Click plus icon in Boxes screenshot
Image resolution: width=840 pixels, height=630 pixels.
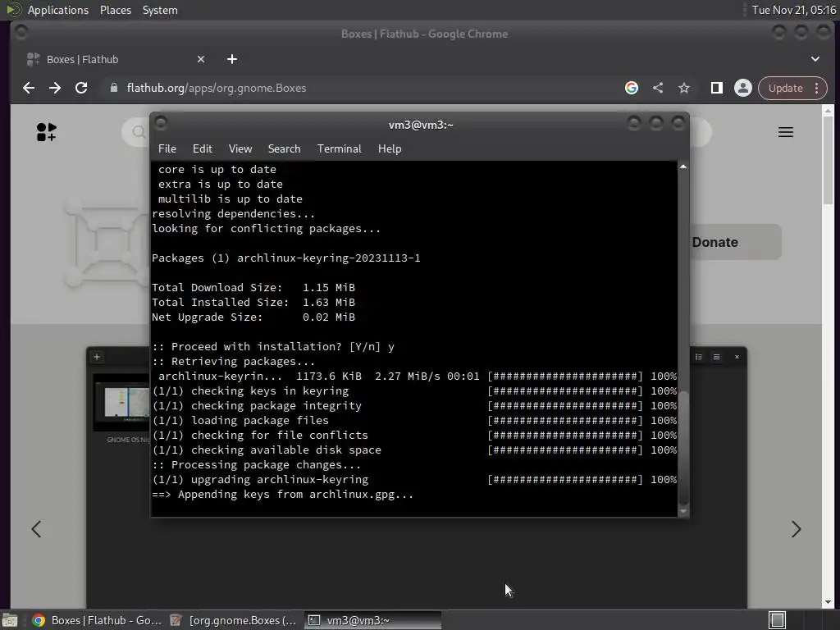[97, 357]
